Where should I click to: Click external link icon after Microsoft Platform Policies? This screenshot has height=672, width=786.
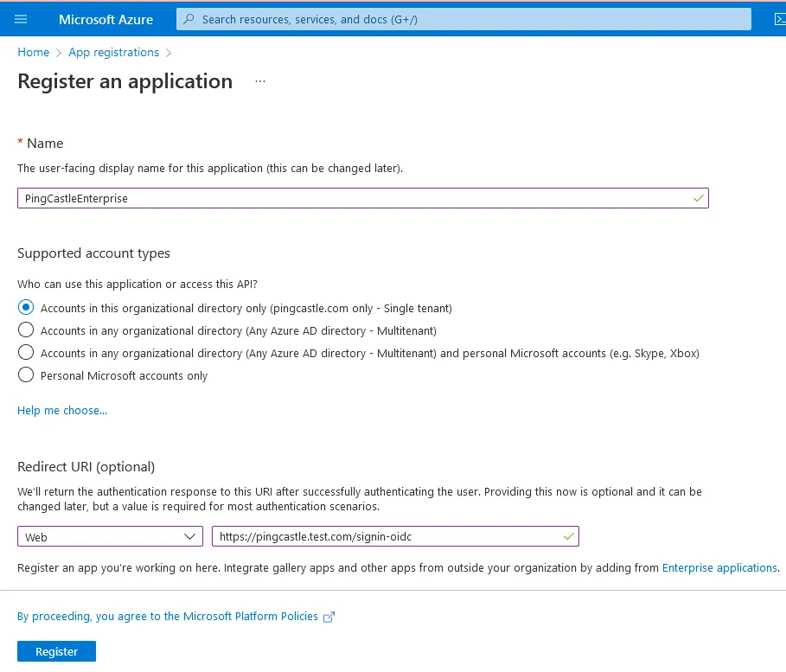[x=329, y=617]
